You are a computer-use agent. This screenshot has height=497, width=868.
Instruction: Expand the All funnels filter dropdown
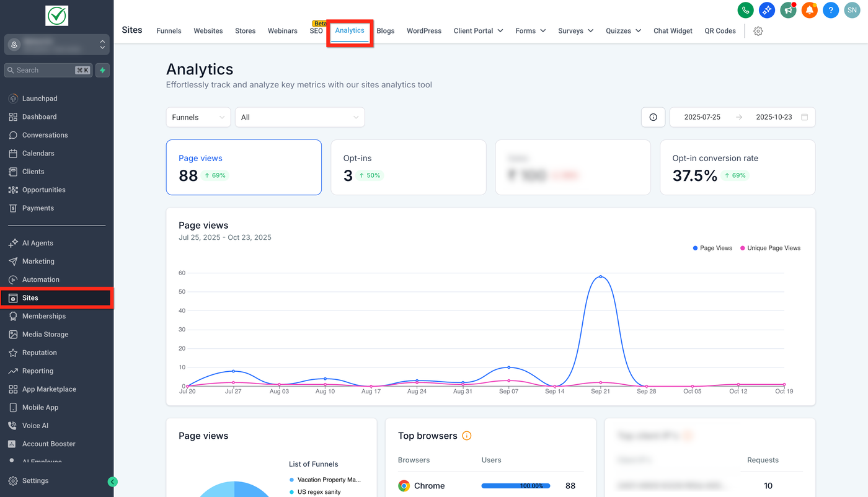(x=299, y=117)
